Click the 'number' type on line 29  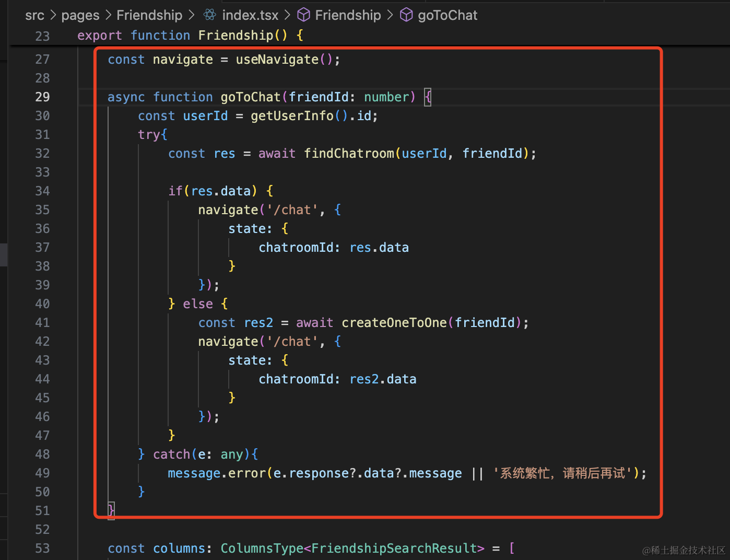tap(386, 97)
